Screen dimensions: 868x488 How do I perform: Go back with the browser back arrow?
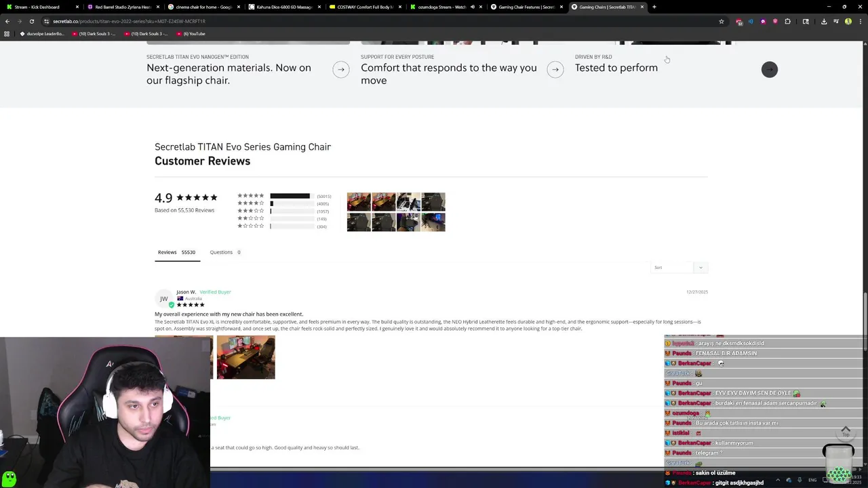pyautogui.click(x=7, y=21)
